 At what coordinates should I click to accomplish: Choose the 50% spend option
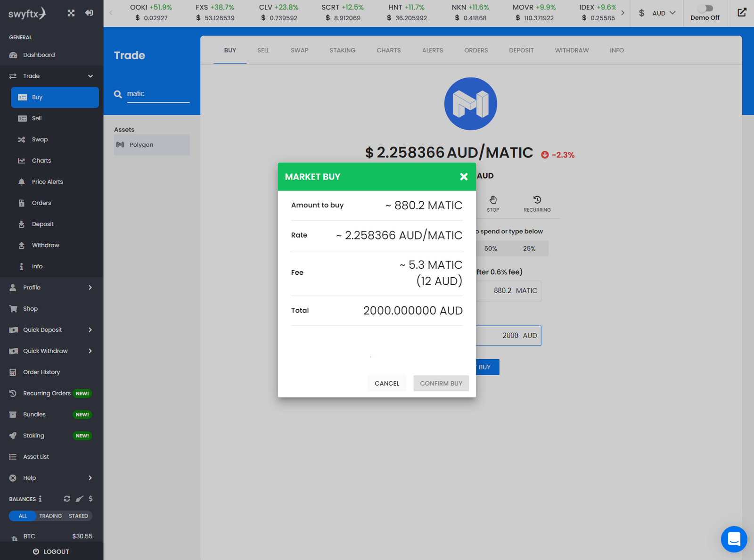coord(491,248)
